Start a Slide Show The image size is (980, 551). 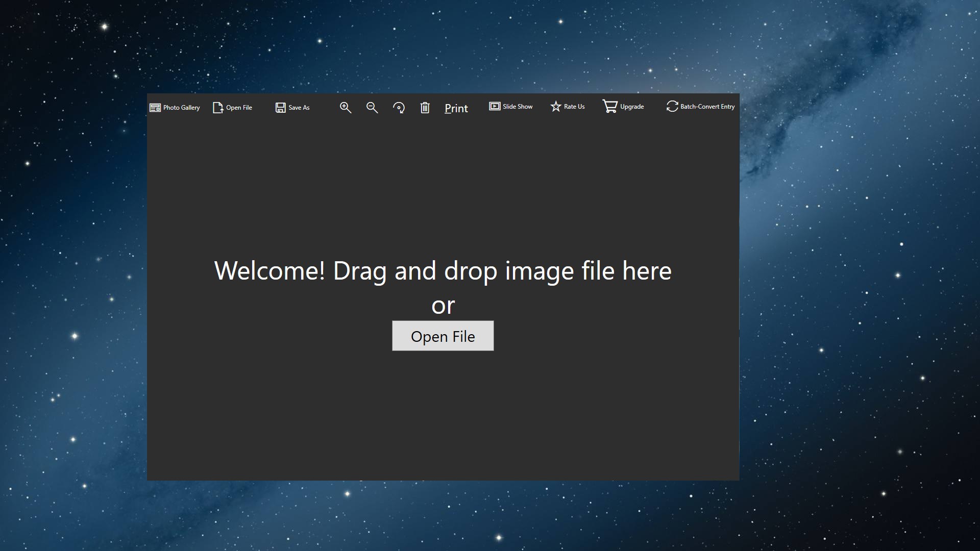(x=495, y=106)
